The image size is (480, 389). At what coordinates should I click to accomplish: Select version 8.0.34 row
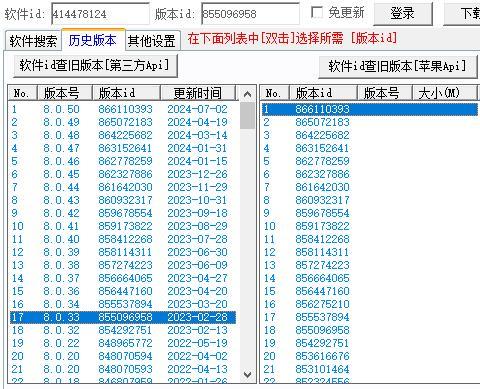coord(123,304)
